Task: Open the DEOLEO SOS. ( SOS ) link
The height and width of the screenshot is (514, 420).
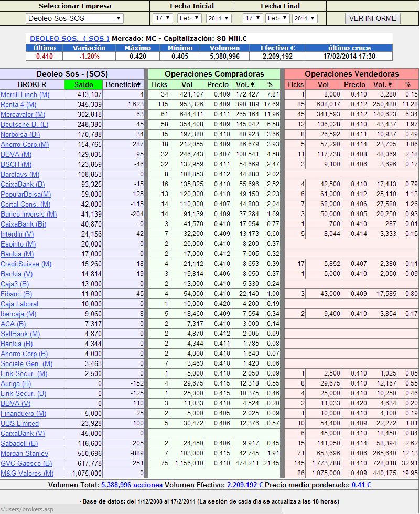Action: pos(69,38)
